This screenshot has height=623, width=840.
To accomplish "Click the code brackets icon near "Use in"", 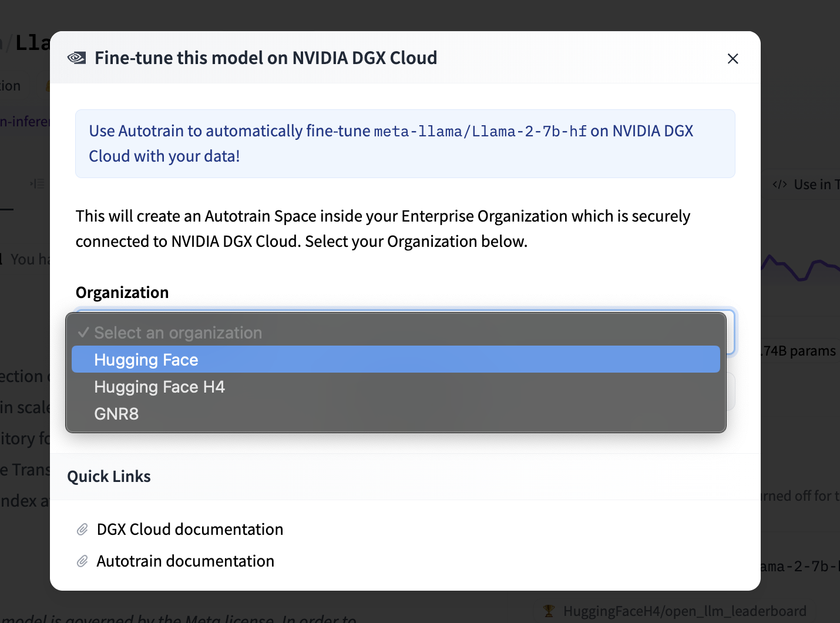I will tap(779, 185).
